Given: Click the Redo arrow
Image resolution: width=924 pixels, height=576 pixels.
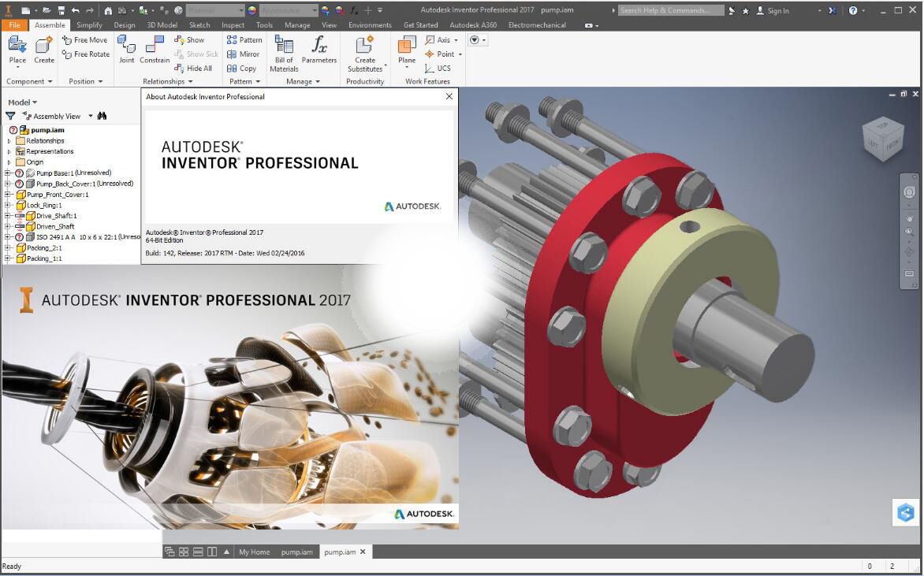Looking at the screenshot, I should pos(90,10).
